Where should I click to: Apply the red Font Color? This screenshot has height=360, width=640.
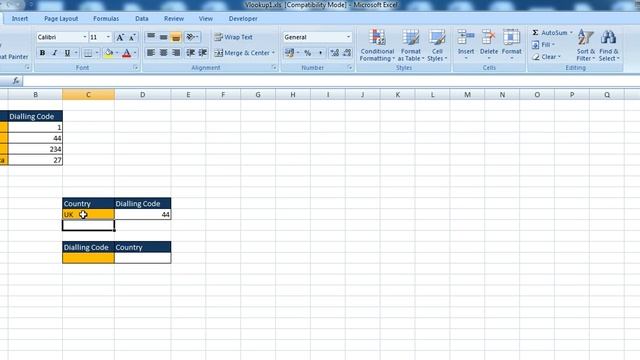click(x=127, y=53)
